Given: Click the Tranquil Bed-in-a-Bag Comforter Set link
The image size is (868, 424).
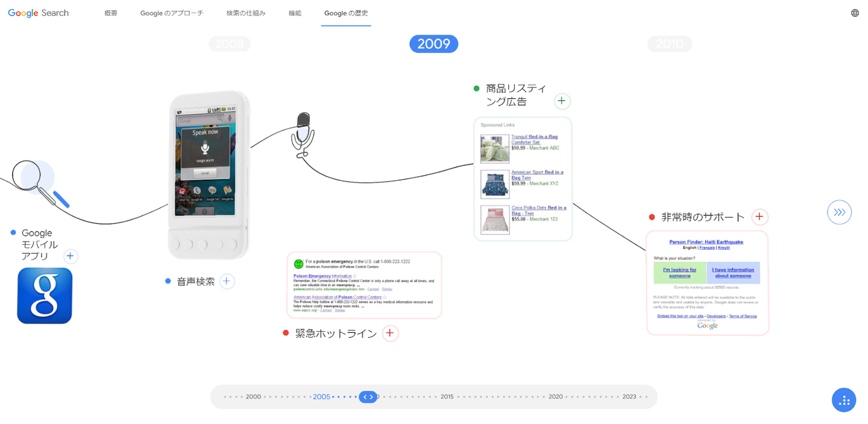Looking at the screenshot, I should 535,140.
